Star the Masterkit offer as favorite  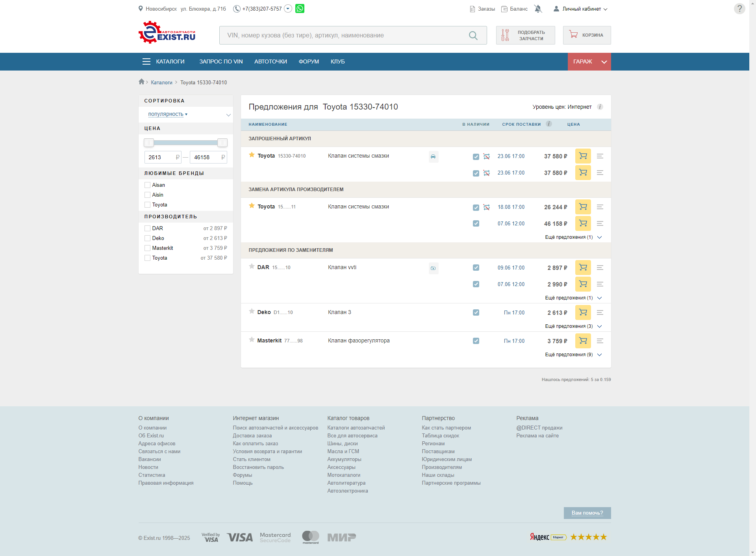(252, 340)
